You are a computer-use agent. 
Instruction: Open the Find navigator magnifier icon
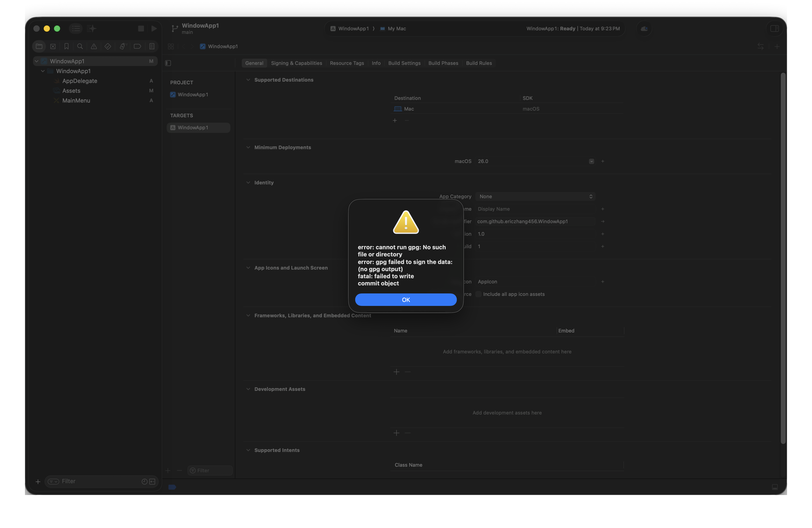80,46
